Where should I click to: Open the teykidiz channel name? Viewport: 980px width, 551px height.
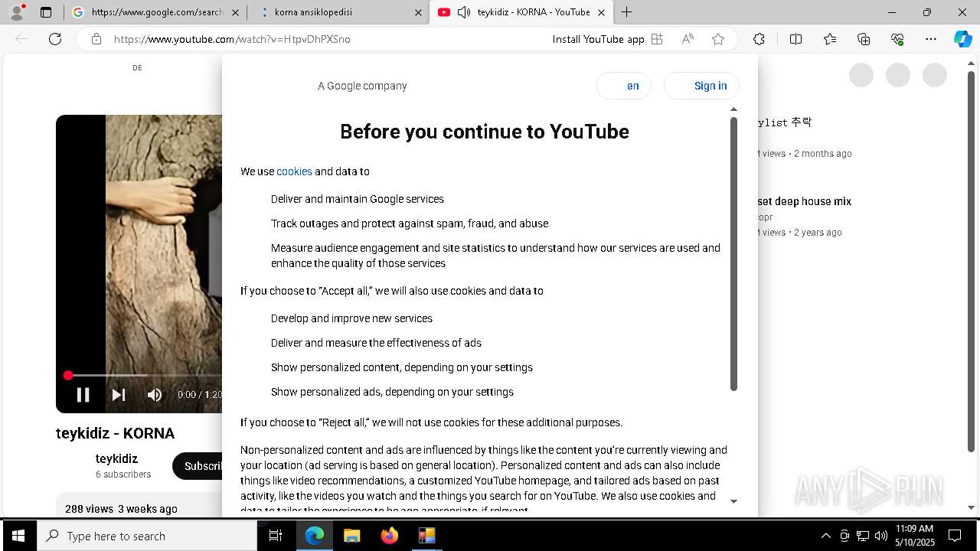(116, 459)
